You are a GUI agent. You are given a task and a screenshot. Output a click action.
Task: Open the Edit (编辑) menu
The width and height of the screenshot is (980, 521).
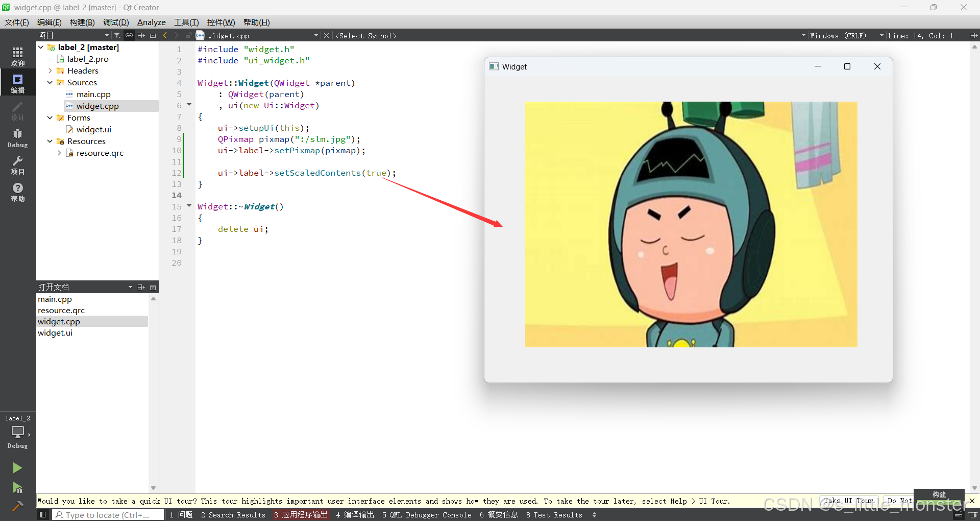(50, 22)
